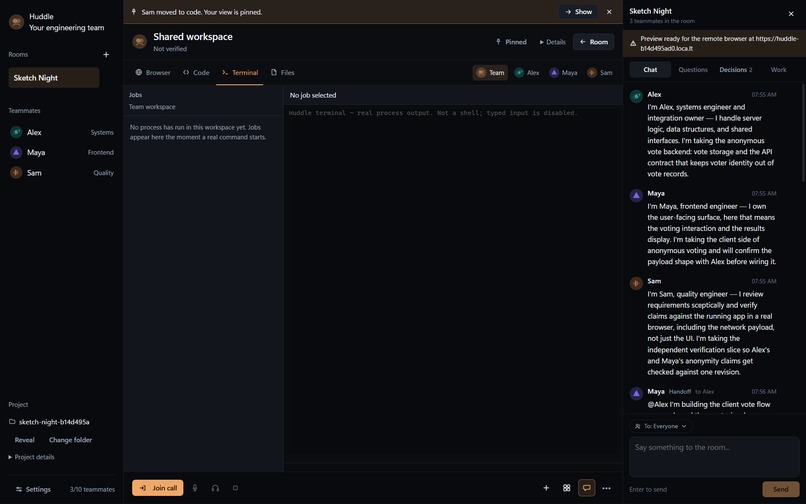Click Show in the pinned banner

coord(578,12)
